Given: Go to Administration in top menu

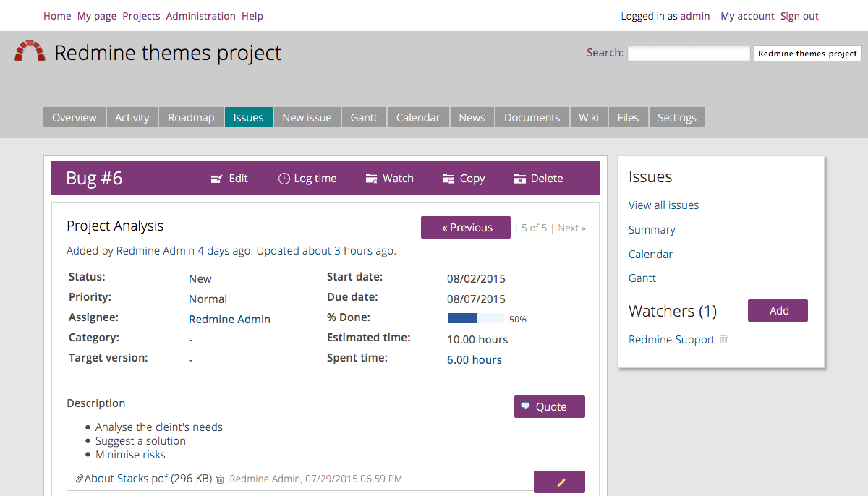Looking at the screenshot, I should point(200,16).
